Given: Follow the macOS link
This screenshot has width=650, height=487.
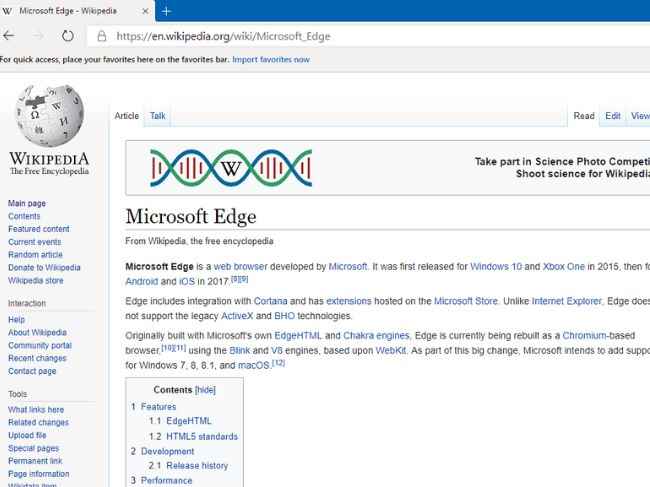Looking at the screenshot, I should [254, 366].
